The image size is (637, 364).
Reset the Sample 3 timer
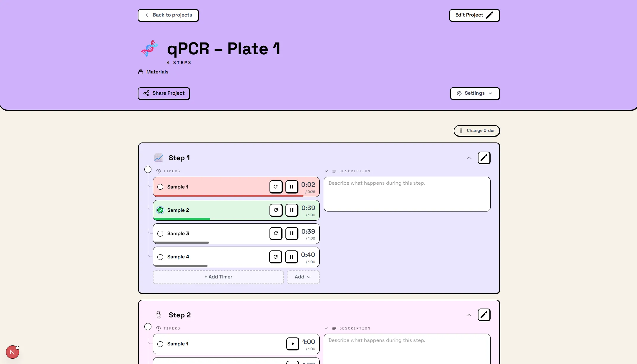click(x=276, y=233)
